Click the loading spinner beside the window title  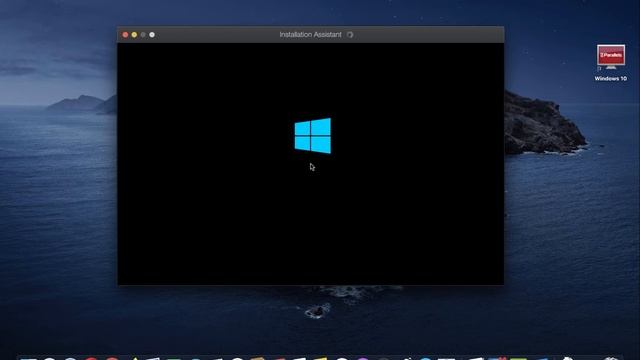[x=350, y=35]
